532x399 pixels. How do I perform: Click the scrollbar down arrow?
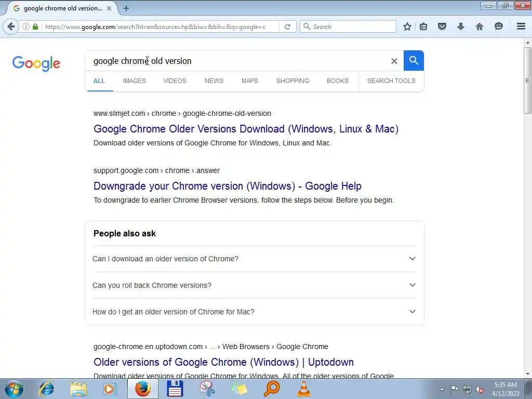(x=527, y=374)
